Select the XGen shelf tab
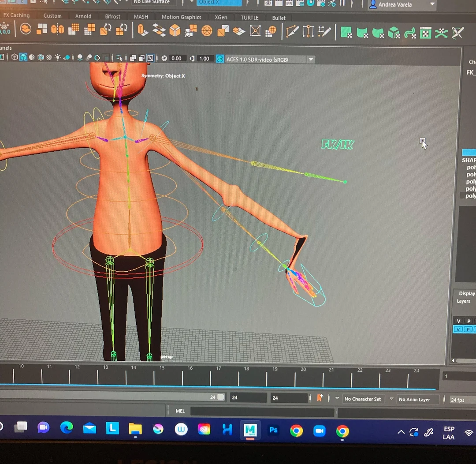Viewport: 476px width, 464px height. pos(221,18)
